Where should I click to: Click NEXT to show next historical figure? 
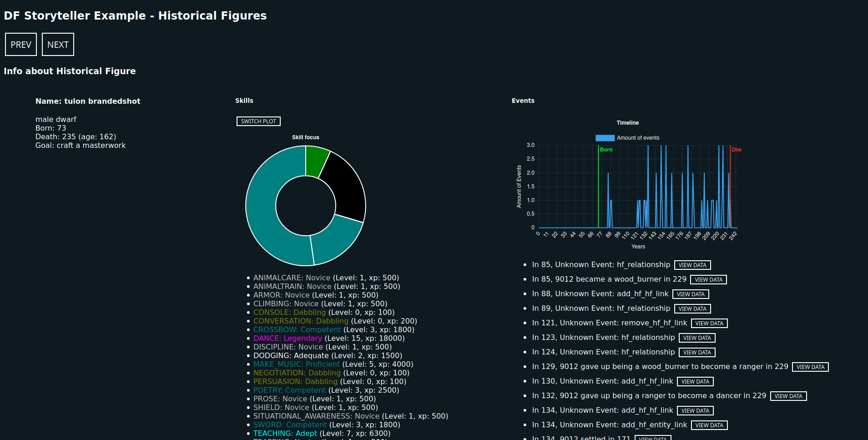(x=58, y=45)
